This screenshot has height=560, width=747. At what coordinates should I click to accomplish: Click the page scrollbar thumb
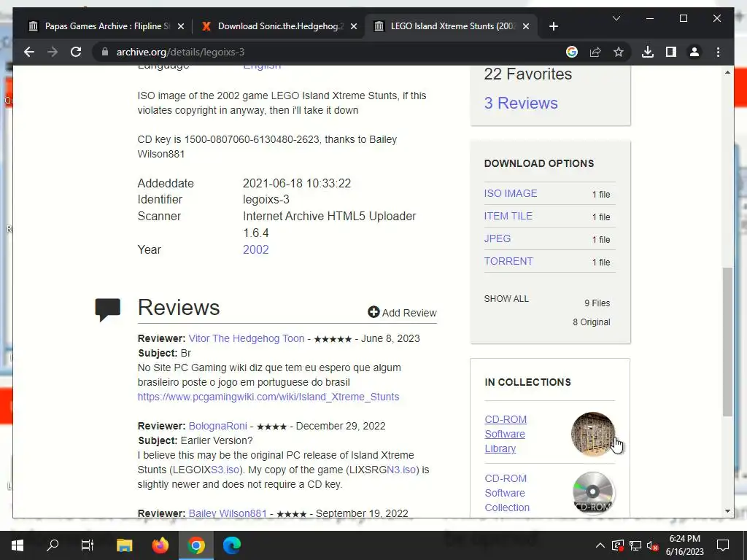[727, 342]
